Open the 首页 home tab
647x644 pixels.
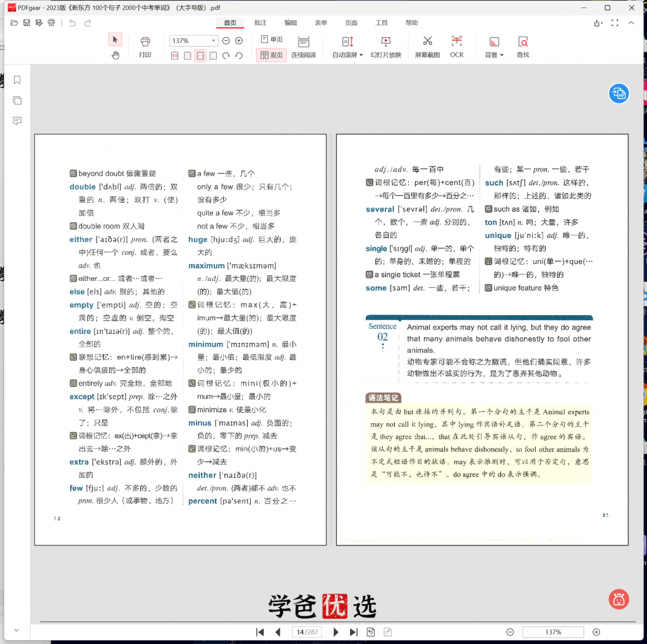[230, 23]
